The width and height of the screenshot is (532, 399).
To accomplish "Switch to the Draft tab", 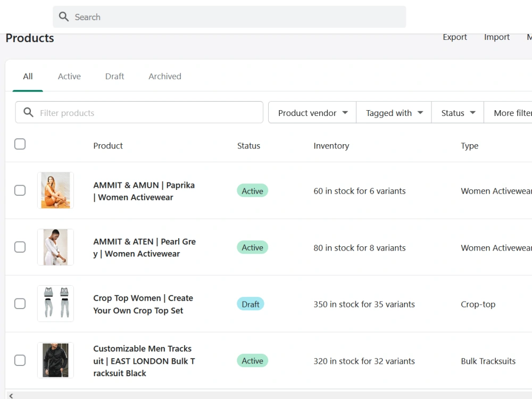I will [114, 76].
